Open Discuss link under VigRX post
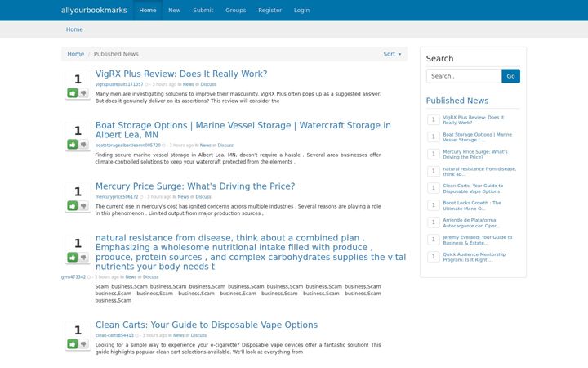Screen dimensions: 588x368 (x=208, y=84)
